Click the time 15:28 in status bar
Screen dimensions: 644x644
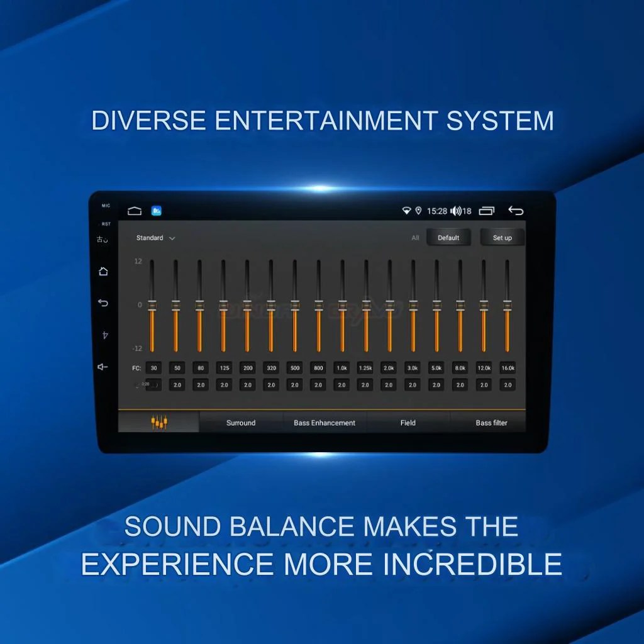coord(437,211)
